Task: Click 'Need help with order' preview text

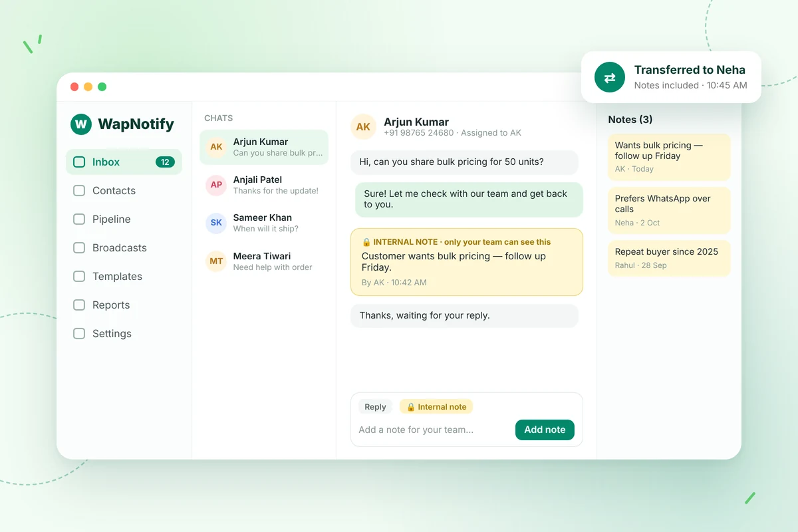Action: [273, 267]
